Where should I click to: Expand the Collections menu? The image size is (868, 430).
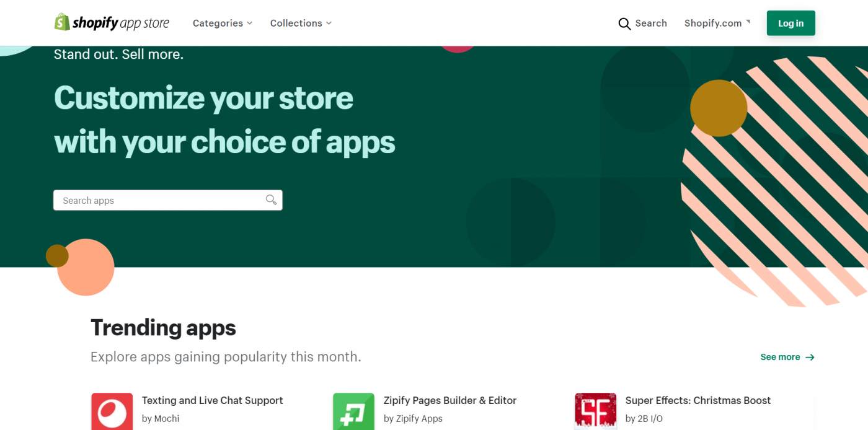coord(301,23)
